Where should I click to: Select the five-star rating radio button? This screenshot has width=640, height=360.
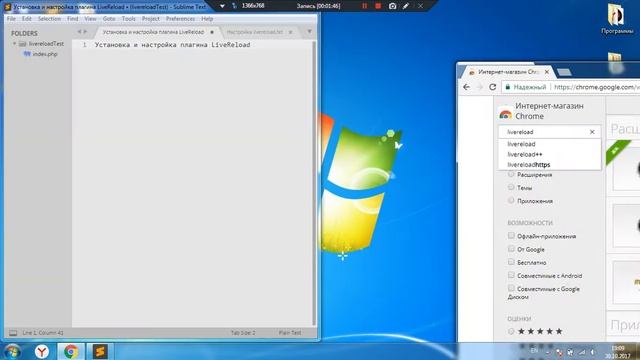coord(511,331)
